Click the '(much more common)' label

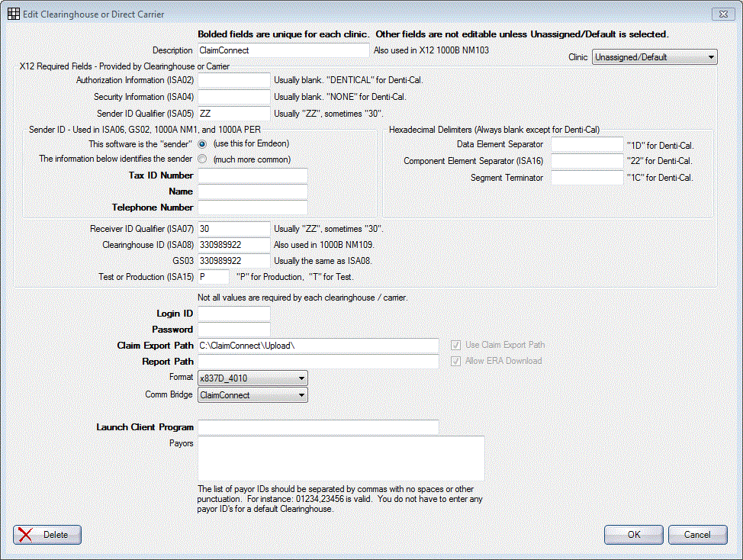[x=252, y=159]
